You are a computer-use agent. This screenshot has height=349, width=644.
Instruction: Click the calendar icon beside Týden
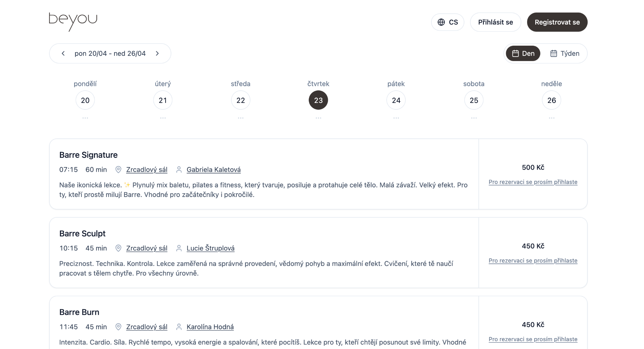pyautogui.click(x=553, y=53)
